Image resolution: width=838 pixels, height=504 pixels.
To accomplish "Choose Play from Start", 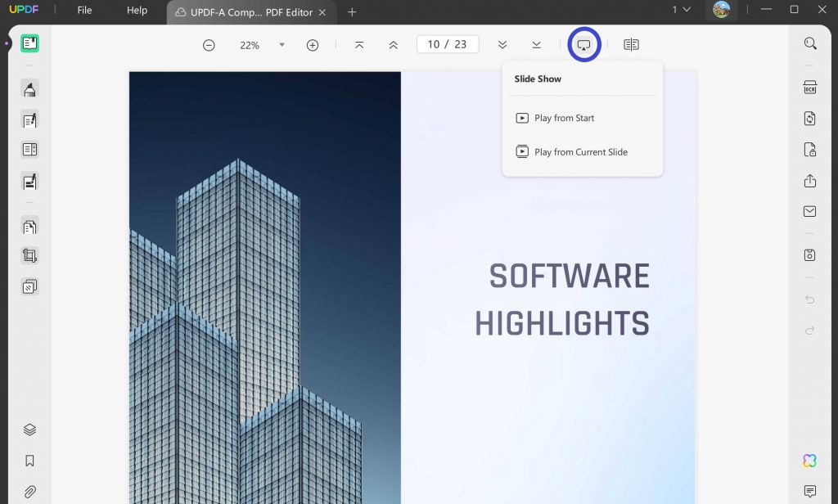I will 565,118.
